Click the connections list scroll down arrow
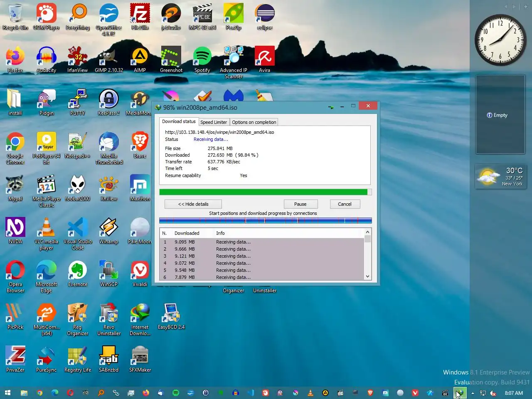This screenshot has height=399, width=532. 367,276
